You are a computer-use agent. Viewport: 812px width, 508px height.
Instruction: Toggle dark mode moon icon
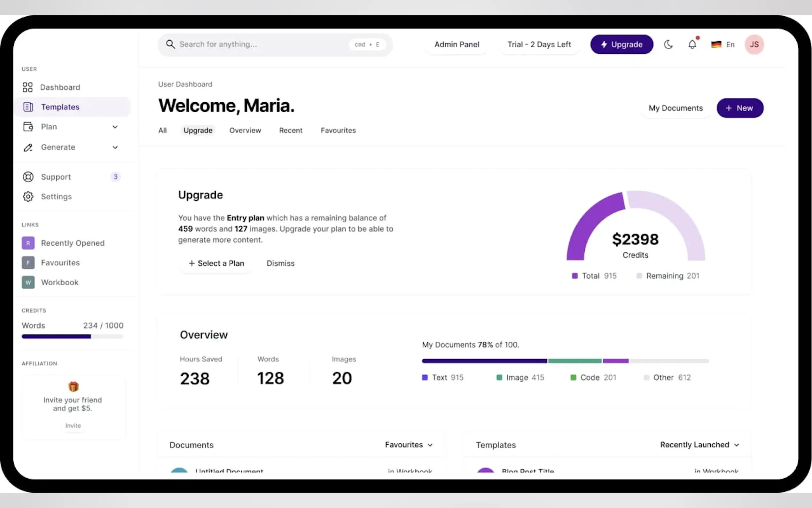pyautogui.click(x=668, y=44)
